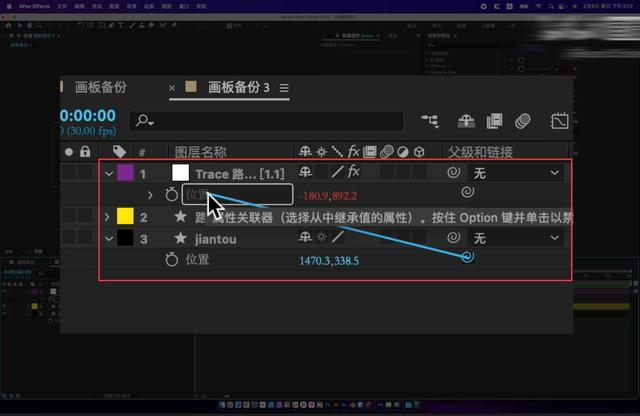
Task: Click the 位置 label under jiantou
Action: point(197,259)
